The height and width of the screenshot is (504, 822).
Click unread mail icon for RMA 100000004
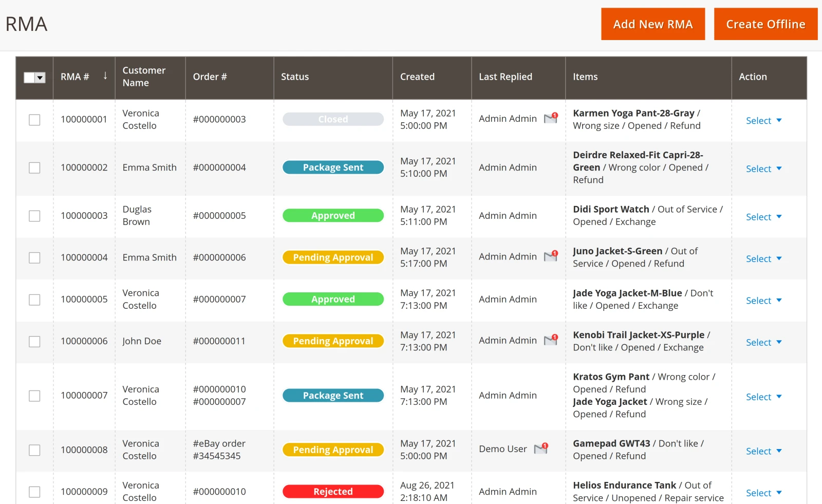coord(550,256)
